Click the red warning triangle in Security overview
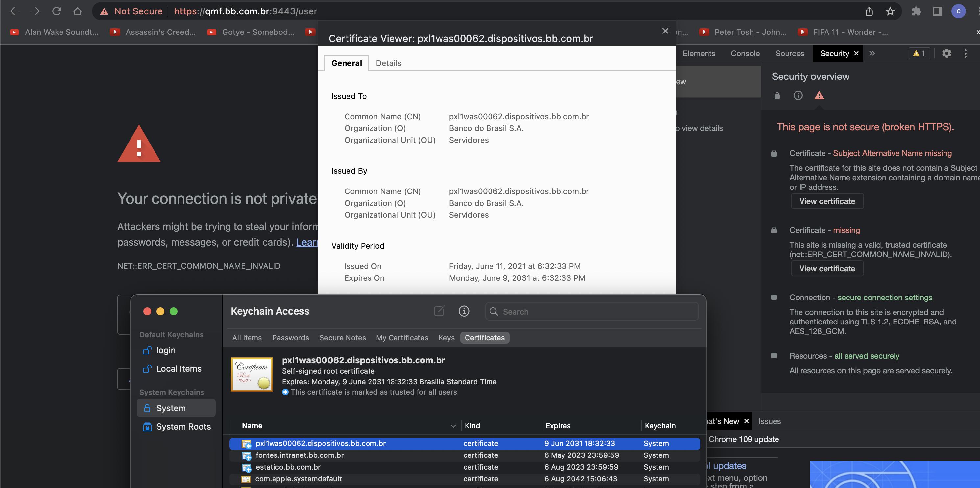 click(819, 95)
